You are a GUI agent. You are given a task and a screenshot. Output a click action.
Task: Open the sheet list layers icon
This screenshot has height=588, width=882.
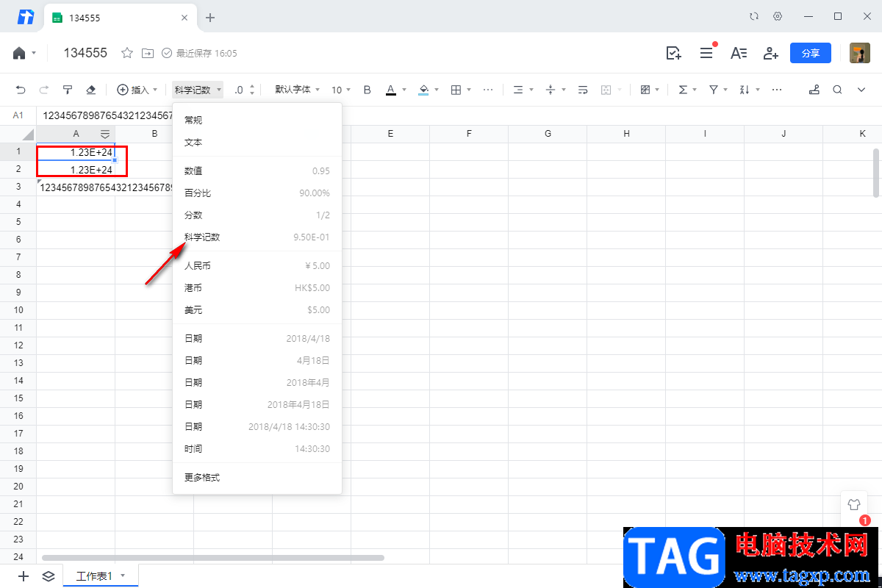[x=49, y=576]
